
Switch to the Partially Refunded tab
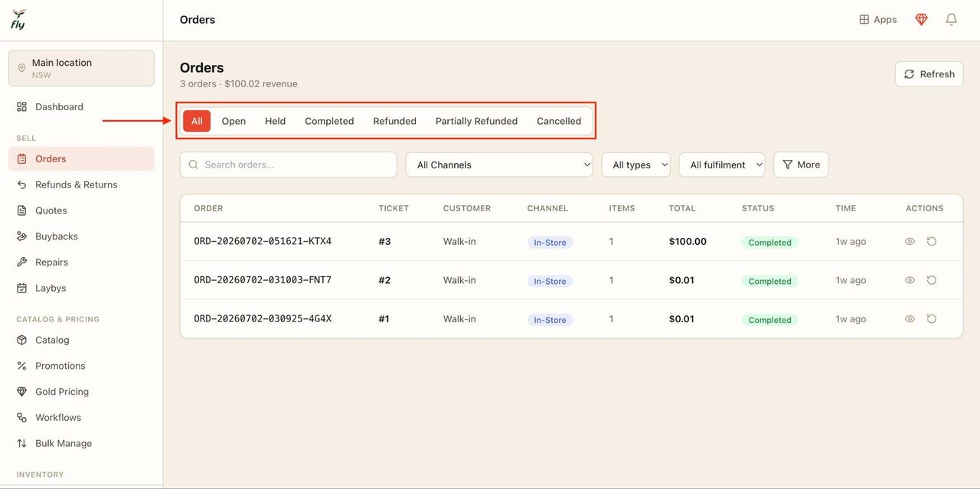pos(476,121)
